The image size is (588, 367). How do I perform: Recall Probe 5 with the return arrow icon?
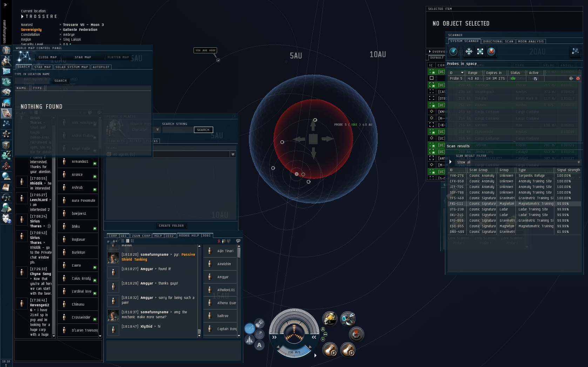pyautogui.click(x=571, y=79)
